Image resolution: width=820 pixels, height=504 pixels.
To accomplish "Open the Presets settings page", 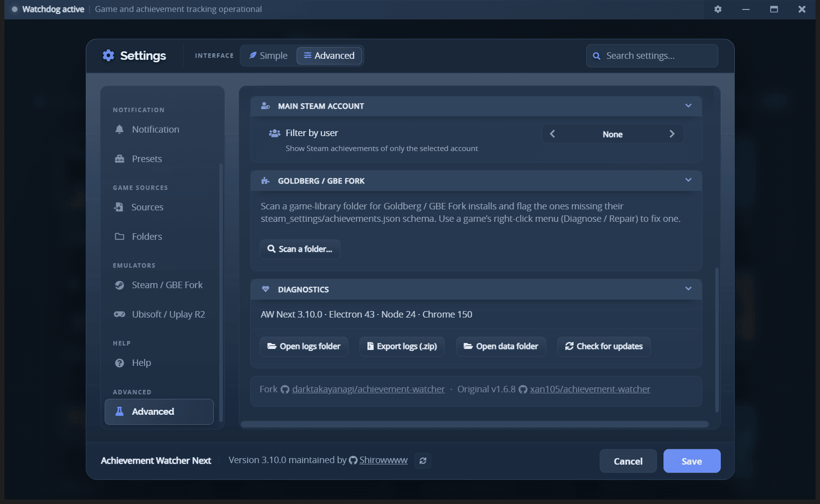I will 159,159.
